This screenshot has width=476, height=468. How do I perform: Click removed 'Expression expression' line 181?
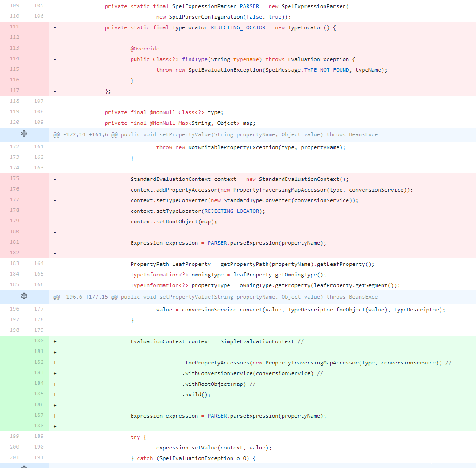click(x=228, y=243)
